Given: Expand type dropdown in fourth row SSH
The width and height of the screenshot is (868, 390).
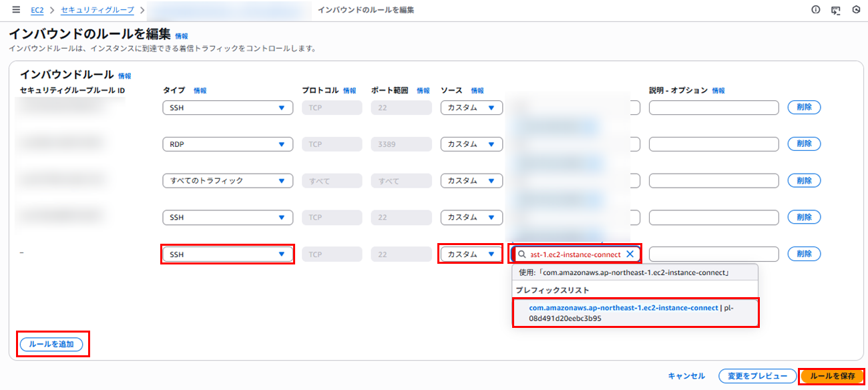Looking at the screenshot, I should tap(228, 218).
